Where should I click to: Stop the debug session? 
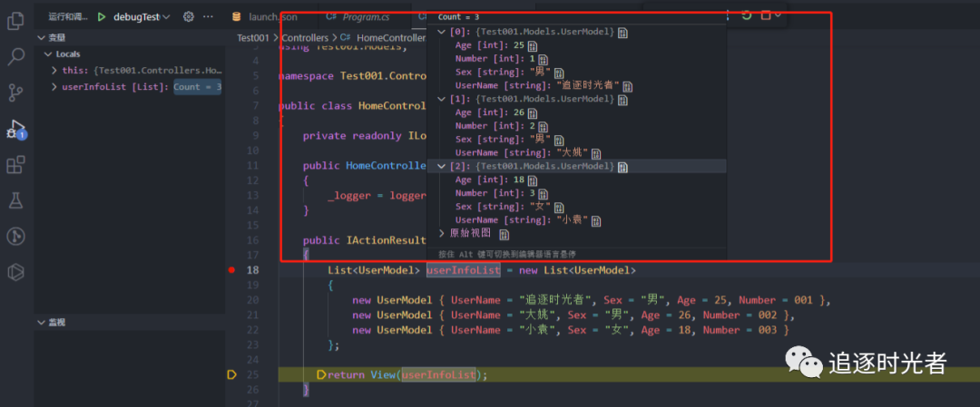point(766,15)
